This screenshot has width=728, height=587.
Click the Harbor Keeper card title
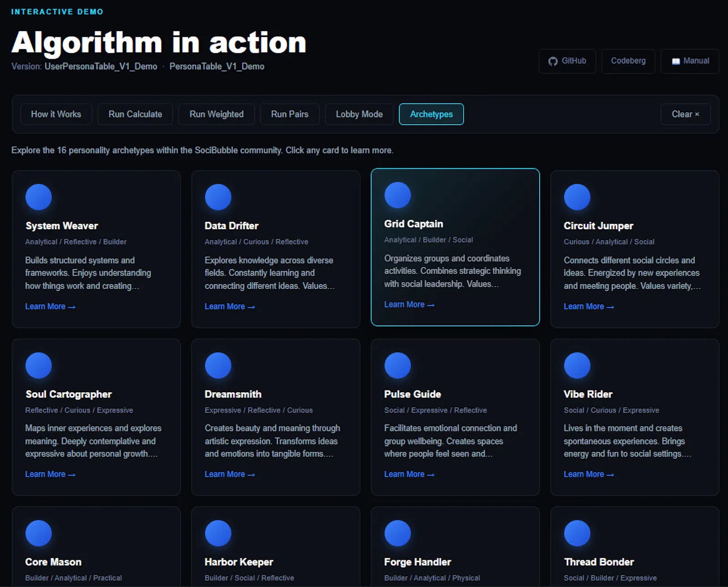pos(239,562)
